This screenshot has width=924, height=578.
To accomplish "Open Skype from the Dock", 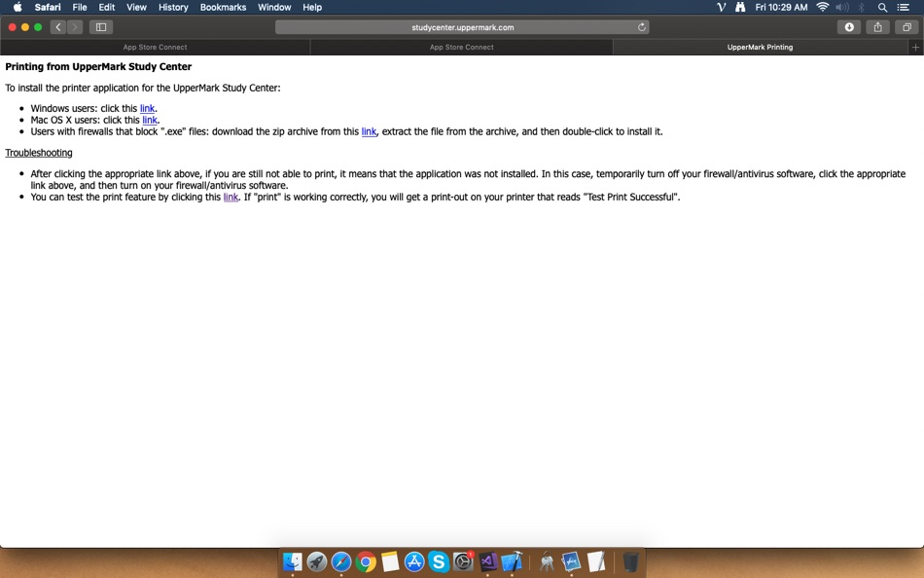I will point(439,561).
